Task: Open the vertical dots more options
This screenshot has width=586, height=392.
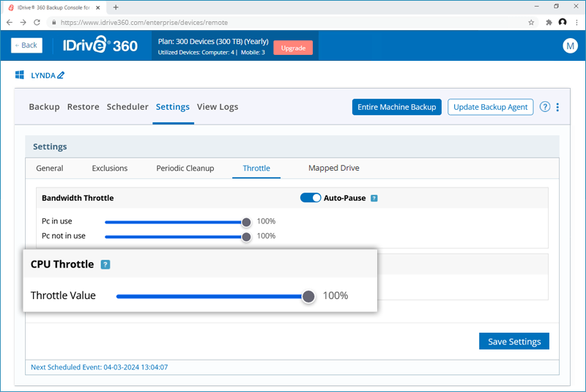Action: [x=557, y=107]
